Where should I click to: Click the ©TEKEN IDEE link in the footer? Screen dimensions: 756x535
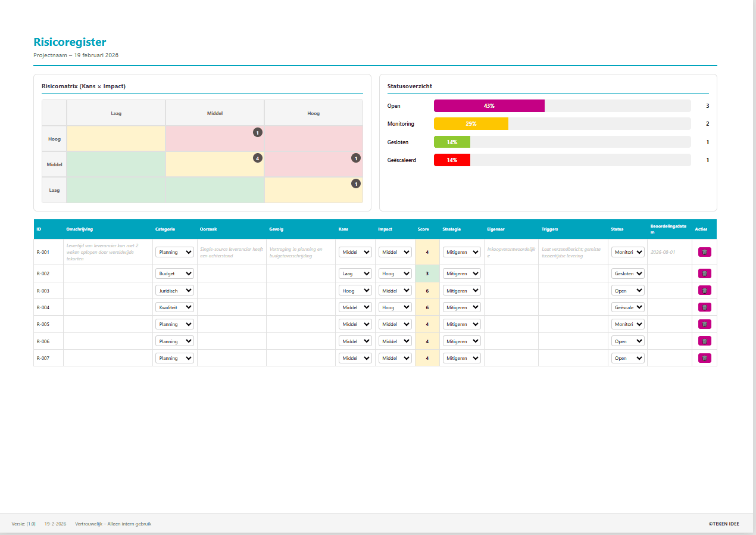click(x=724, y=523)
